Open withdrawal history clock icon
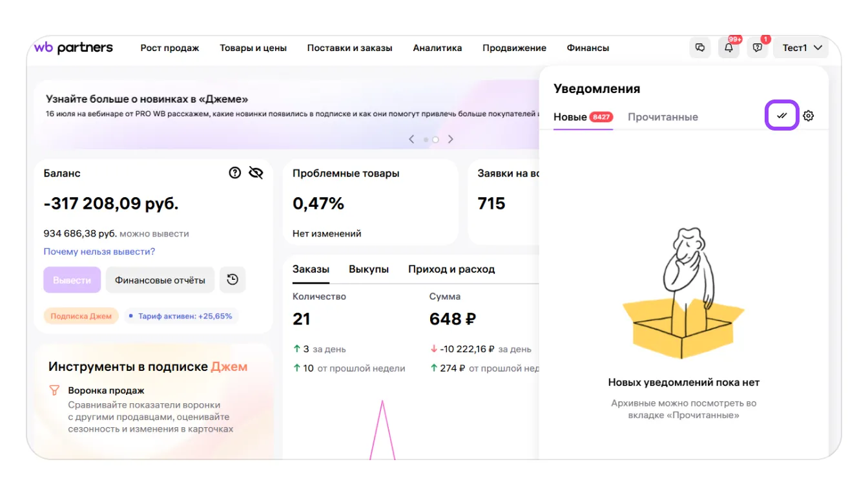The image size is (868, 495). pos(232,280)
